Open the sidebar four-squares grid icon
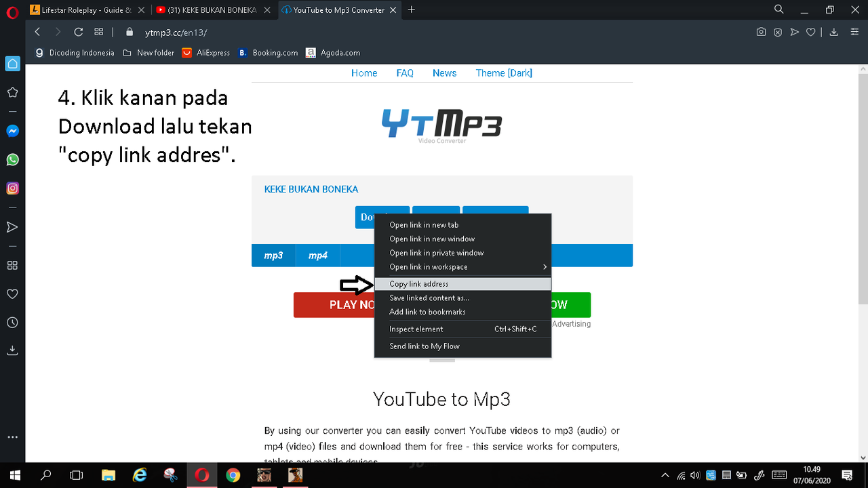This screenshot has height=488, width=868. tap(12, 265)
